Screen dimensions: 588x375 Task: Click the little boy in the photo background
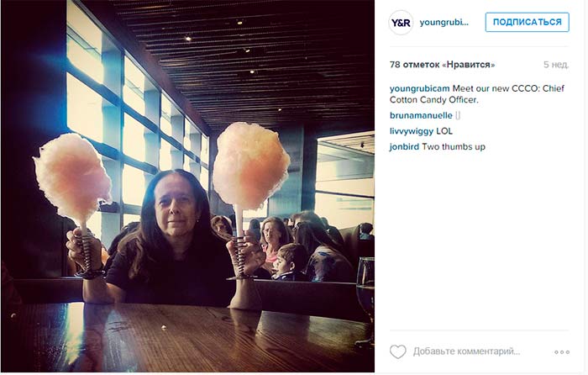click(x=290, y=261)
